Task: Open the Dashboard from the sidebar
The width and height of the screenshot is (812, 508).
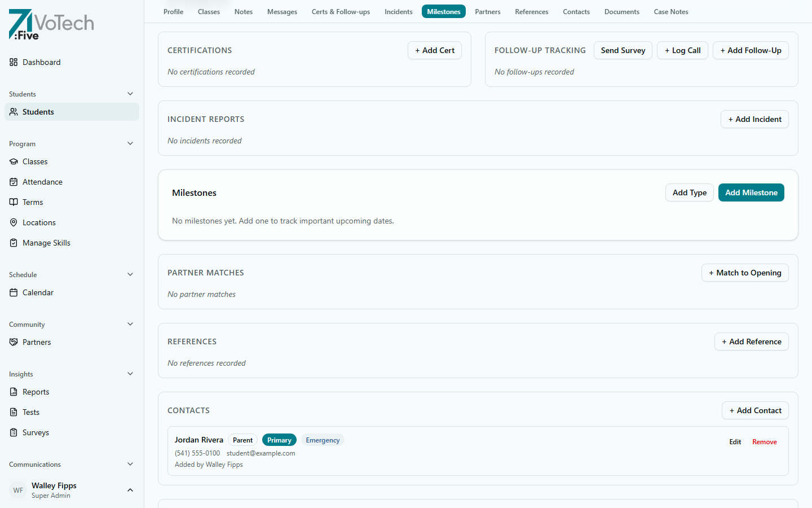Action: pyautogui.click(x=42, y=62)
